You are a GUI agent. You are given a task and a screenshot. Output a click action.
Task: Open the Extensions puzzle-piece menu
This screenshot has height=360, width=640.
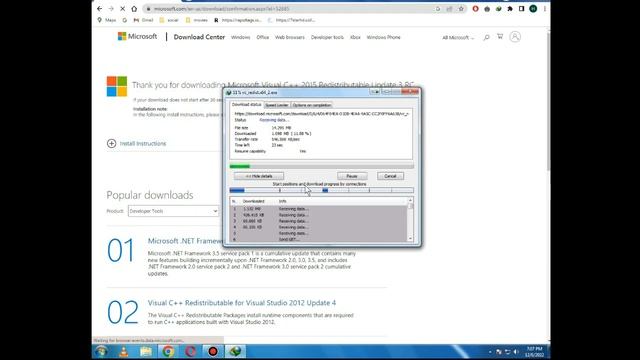pyautogui.click(x=510, y=9)
